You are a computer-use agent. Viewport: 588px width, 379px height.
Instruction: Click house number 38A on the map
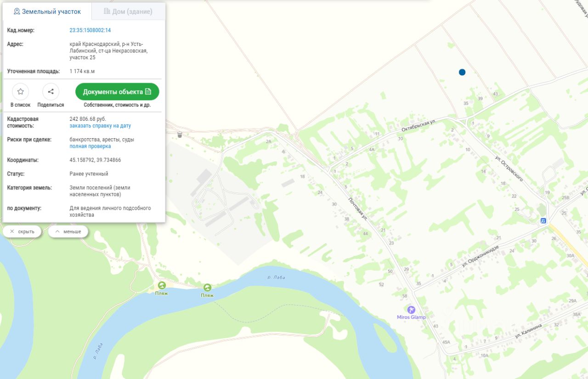point(577,315)
